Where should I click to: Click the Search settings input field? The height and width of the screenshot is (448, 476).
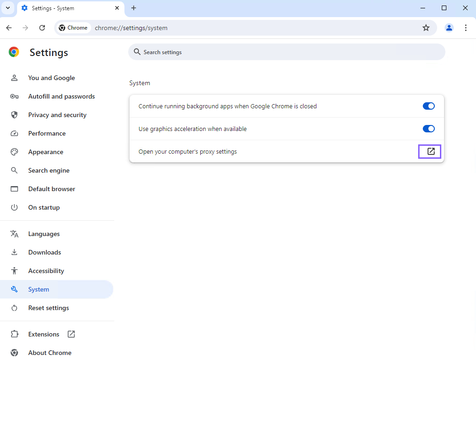click(x=286, y=52)
